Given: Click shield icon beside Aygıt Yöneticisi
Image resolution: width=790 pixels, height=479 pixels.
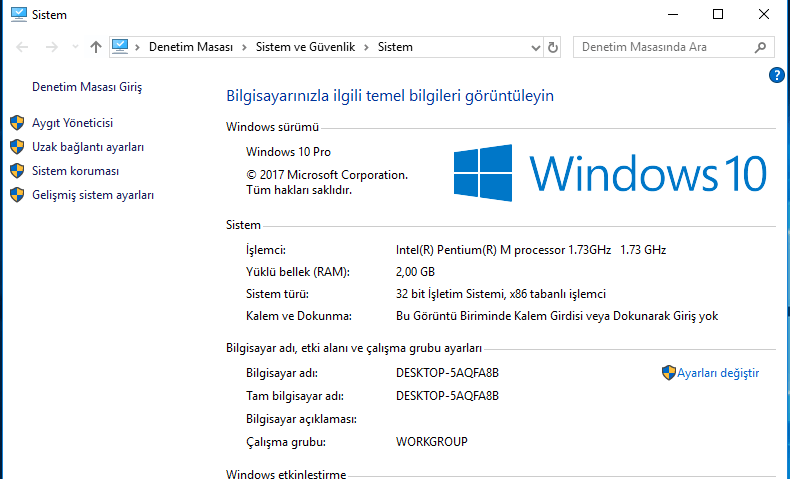Looking at the screenshot, I should (17, 122).
